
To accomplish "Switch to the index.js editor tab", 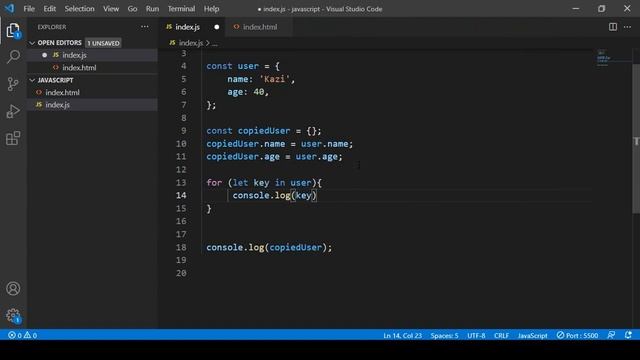I will (x=192, y=27).
